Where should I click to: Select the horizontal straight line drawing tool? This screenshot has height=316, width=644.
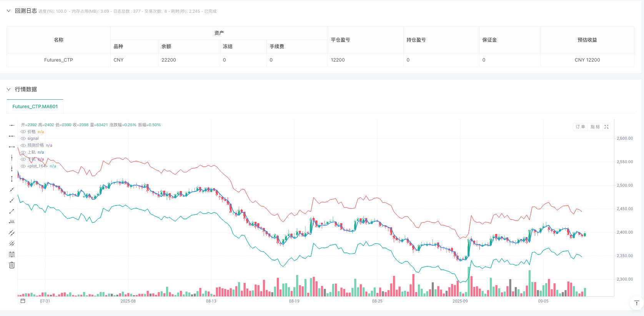coord(12,125)
